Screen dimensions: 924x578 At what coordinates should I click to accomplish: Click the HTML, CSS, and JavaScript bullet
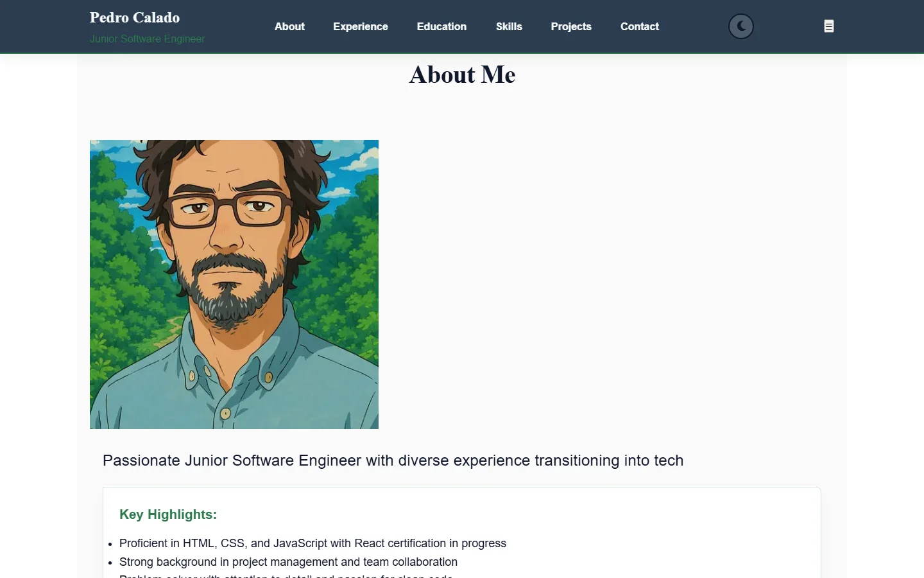click(x=312, y=543)
